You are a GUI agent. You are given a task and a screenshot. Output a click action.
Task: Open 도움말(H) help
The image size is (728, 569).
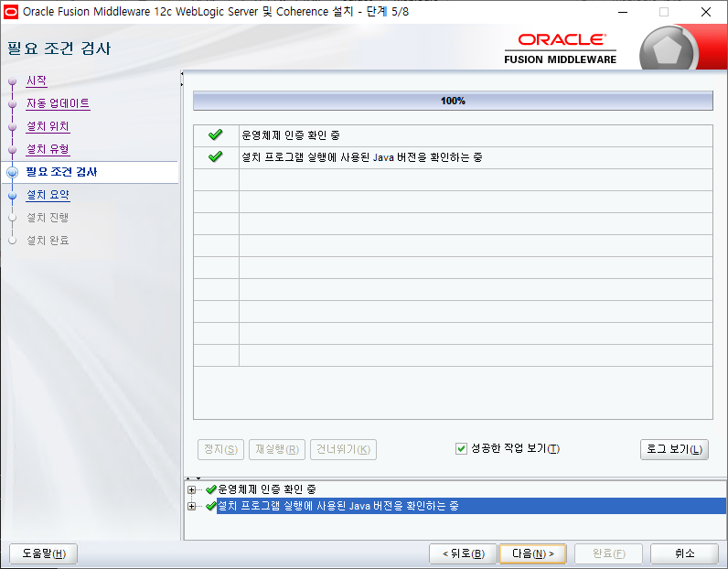point(44,553)
